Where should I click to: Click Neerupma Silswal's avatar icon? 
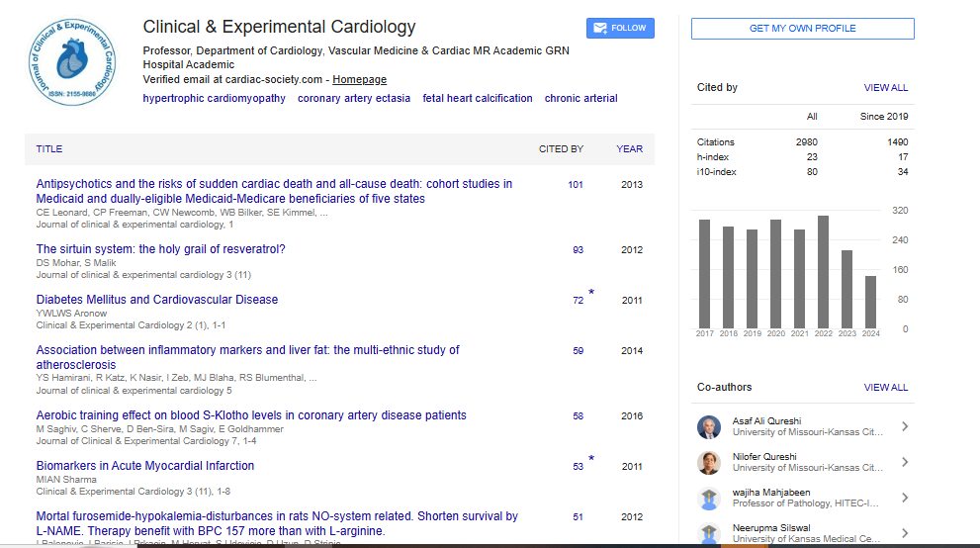coord(709,533)
